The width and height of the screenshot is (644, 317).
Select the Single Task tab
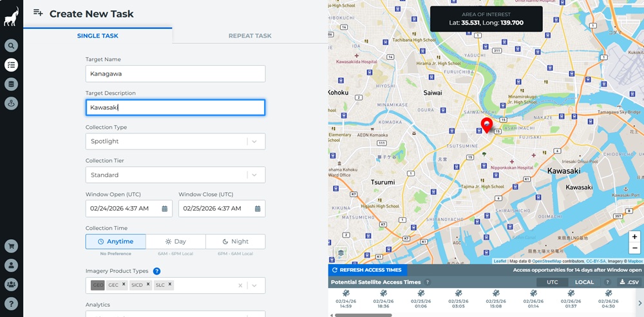pyautogui.click(x=97, y=36)
